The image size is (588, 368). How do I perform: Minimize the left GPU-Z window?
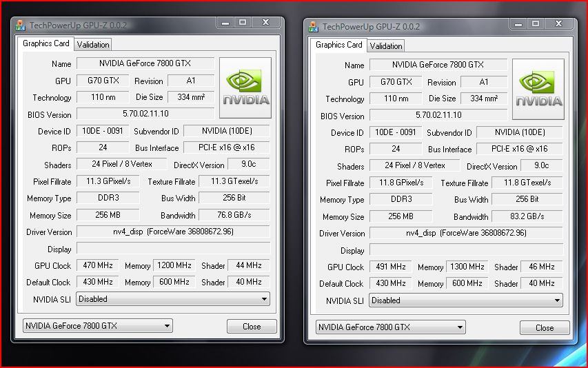pyautogui.click(x=225, y=23)
